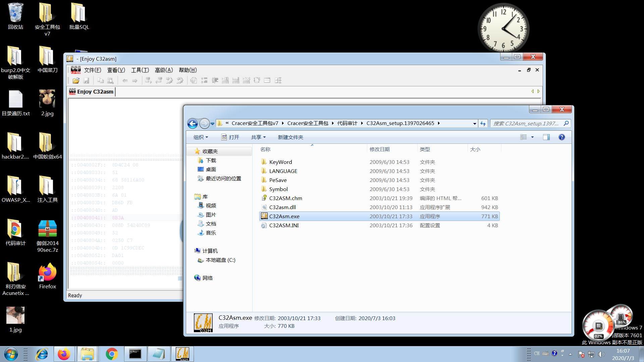Expand the 共享 dropdown menu
644x362 pixels.
(x=258, y=137)
